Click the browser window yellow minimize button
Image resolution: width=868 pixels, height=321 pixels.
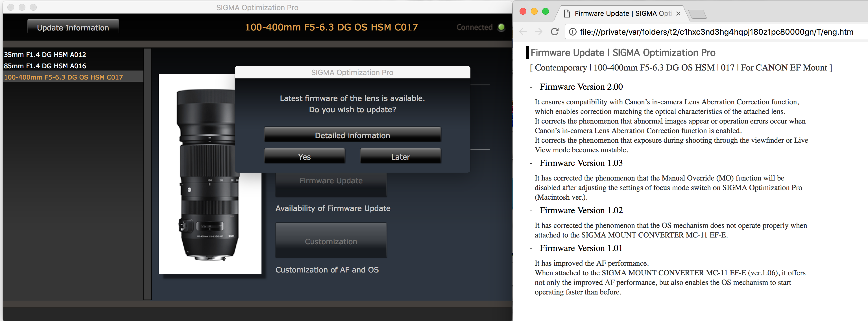click(x=534, y=12)
